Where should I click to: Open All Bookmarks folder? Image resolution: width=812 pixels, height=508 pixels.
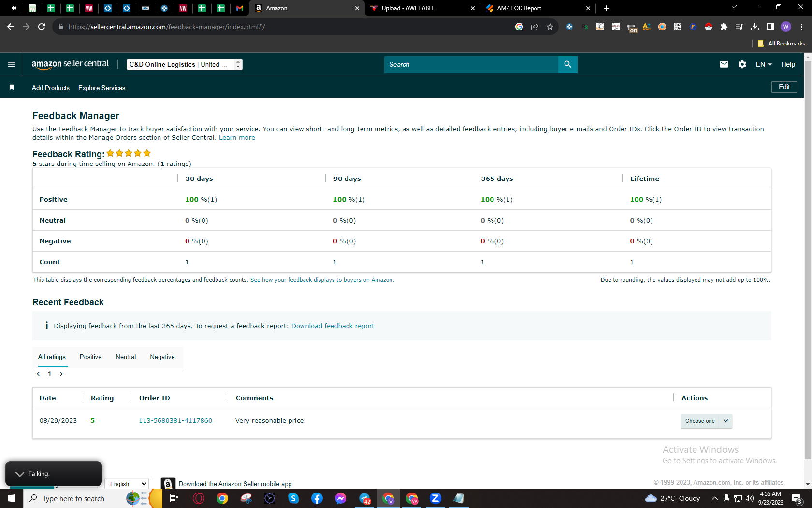781,44
